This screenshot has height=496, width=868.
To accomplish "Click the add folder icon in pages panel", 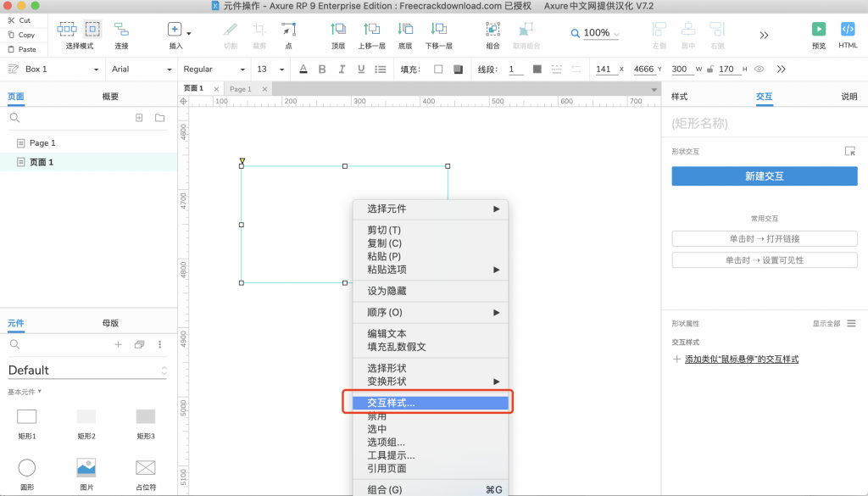I will click(x=159, y=118).
